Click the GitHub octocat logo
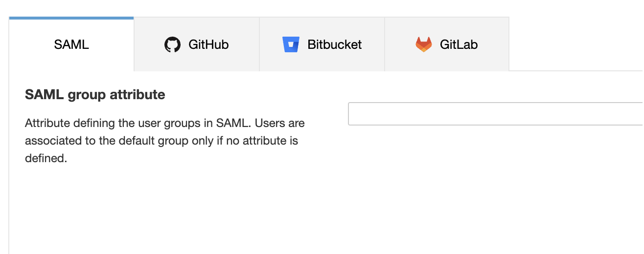The width and height of the screenshot is (644, 254). click(172, 45)
